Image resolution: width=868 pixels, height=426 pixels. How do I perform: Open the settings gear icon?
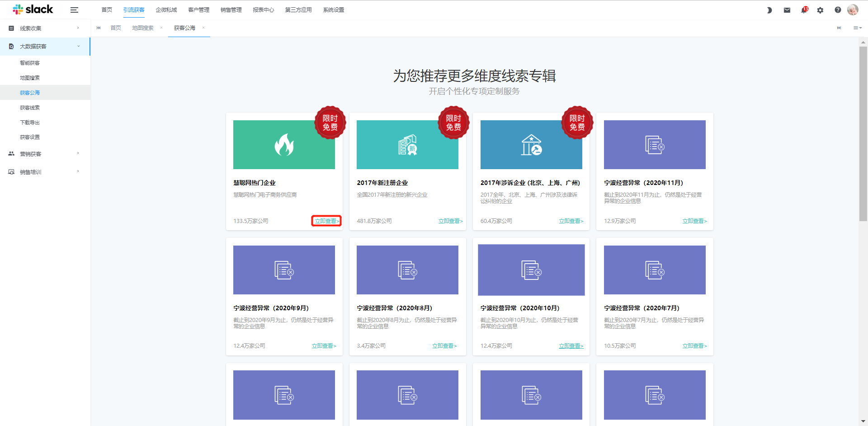coord(820,10)
